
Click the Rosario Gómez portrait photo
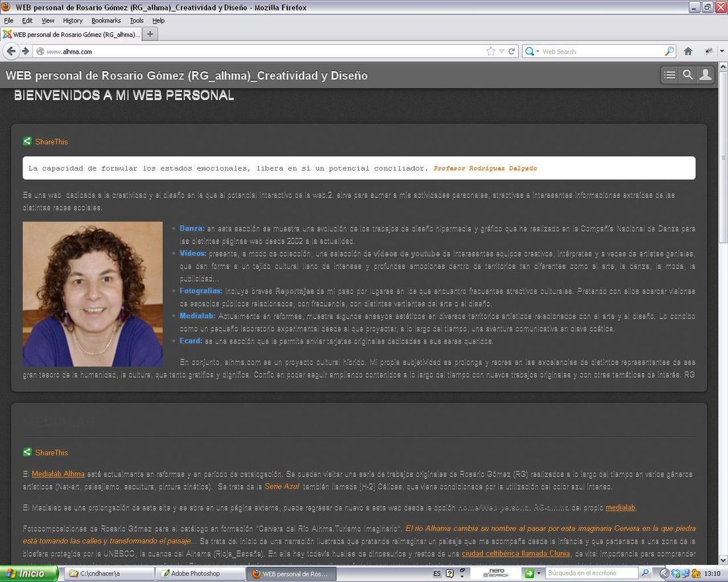tap(93, 294)
